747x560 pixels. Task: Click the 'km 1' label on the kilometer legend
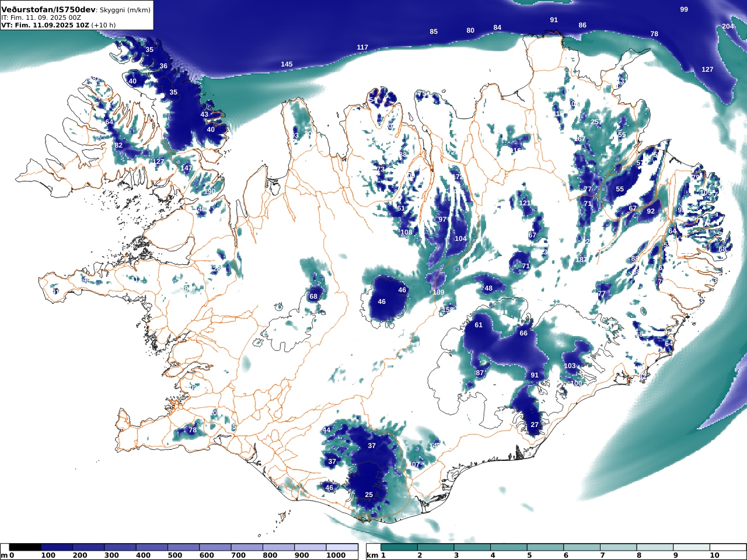click(376, 555)
